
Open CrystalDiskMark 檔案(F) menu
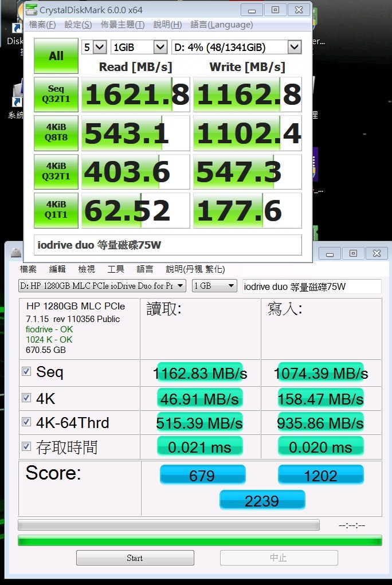pos(42,25)
